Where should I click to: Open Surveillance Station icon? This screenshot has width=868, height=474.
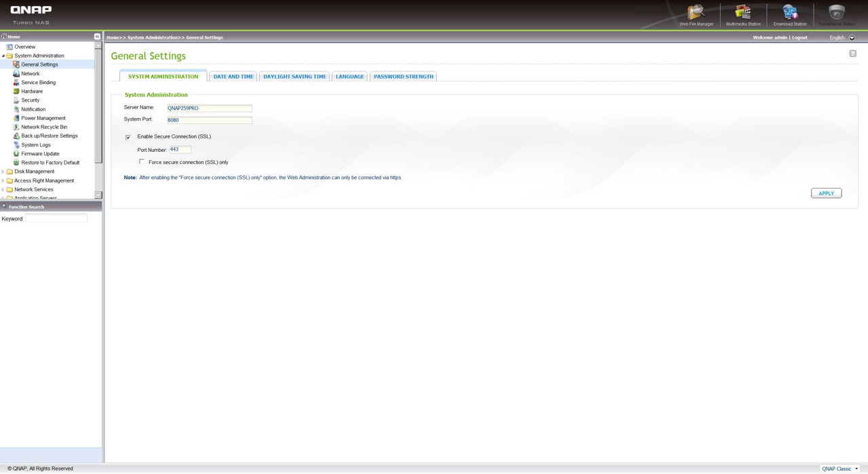point(837,12)
